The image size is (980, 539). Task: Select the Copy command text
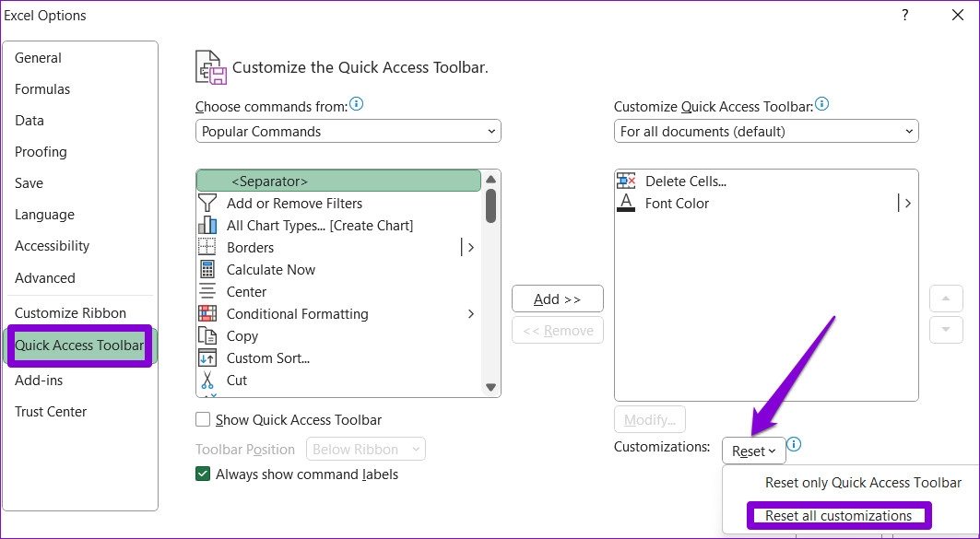point(242,336)
